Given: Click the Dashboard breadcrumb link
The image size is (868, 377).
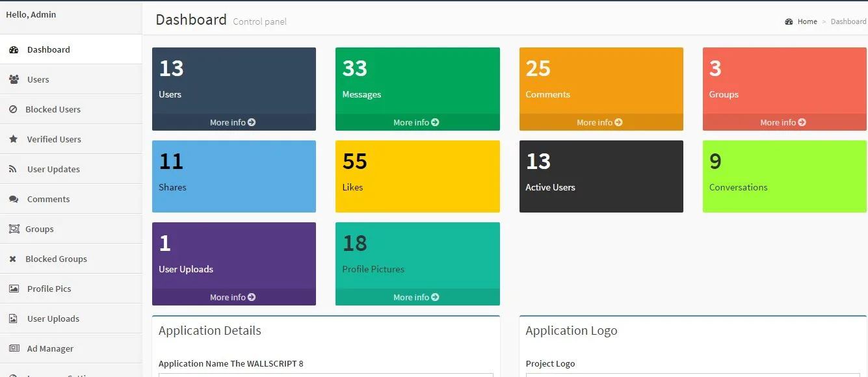Looking at the screenshot, I should 848,21.
